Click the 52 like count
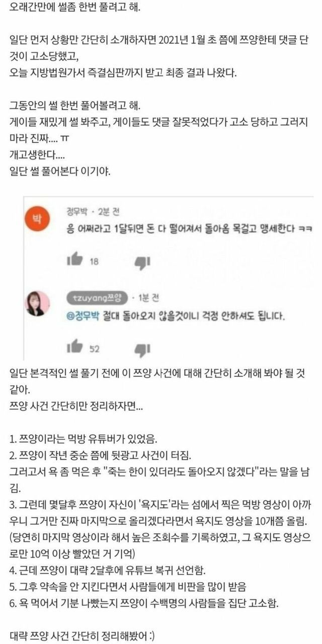The width and height of the screenshot is (322, 644). pos(94,348)
